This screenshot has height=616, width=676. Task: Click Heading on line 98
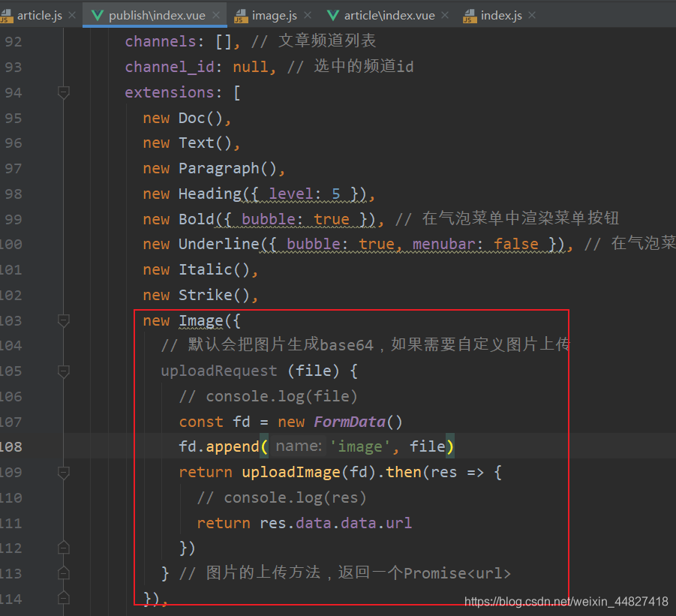[210, 194]
